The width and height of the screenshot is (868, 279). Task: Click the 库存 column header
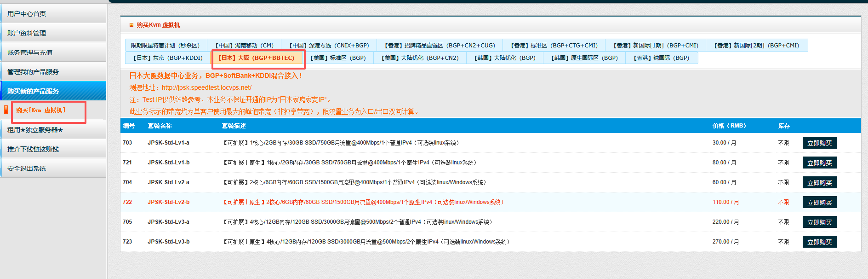point(784,126)
